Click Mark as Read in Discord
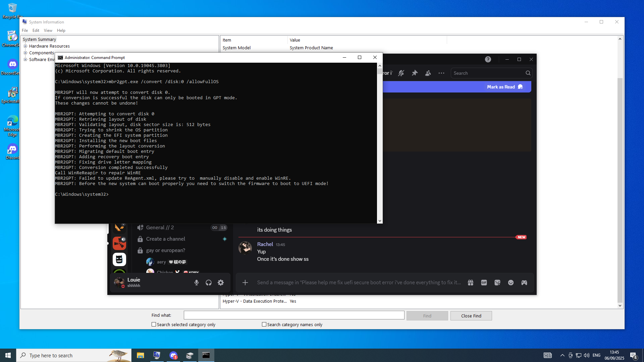This screenshot has width=644, height=362. click(501, 87)
